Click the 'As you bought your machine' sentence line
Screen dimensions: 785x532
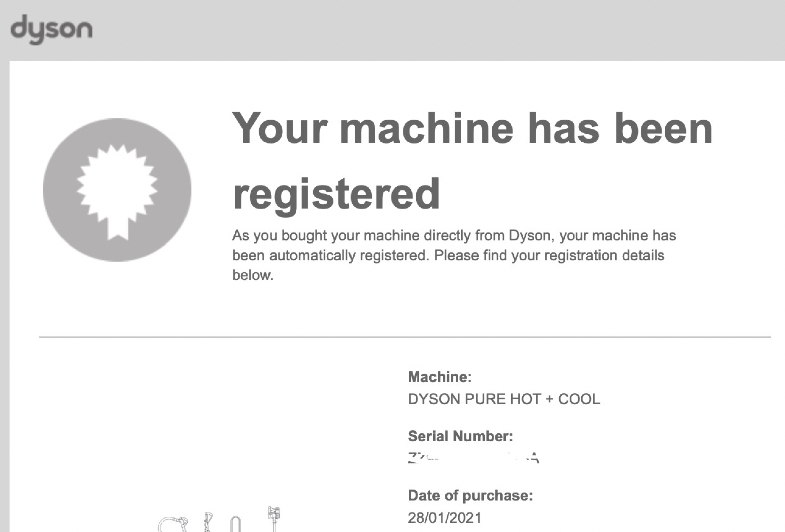pyautogui.click(x=454, y=236)
